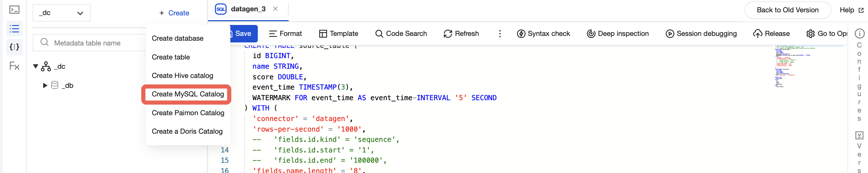Viewport: 868px width, 173px height.
Task: Open the three-dot more options menu
Action: point(500,34)
